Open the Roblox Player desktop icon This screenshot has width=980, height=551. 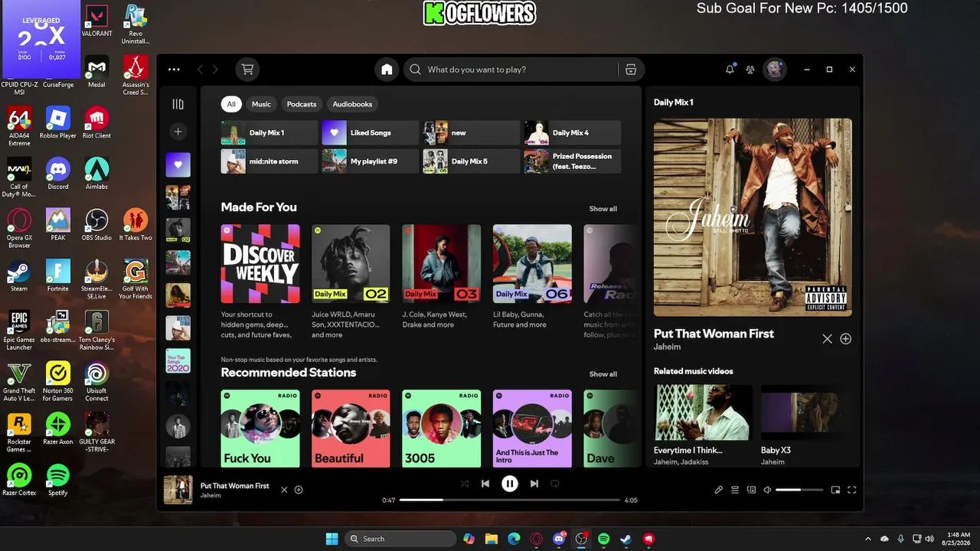[58, 123]
